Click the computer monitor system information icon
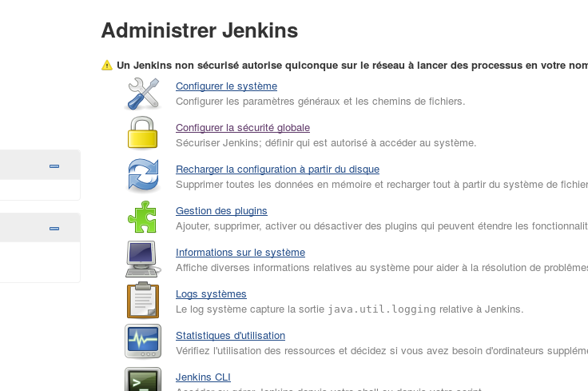 [x=143, y=259]
